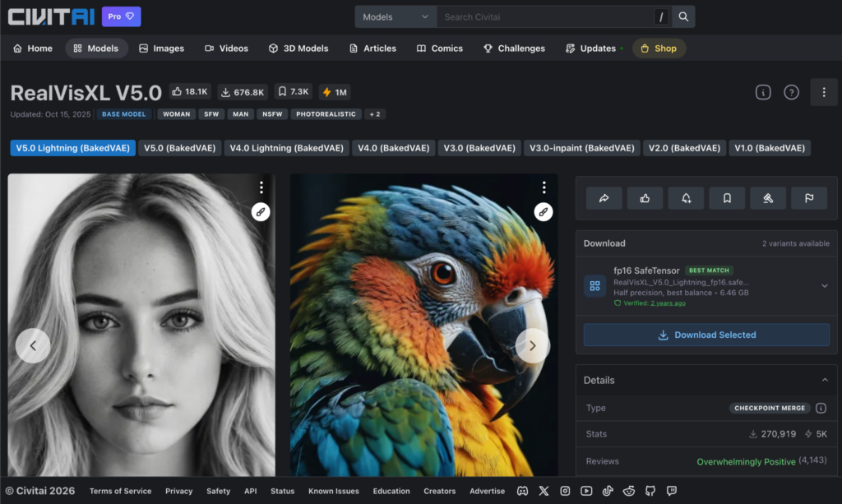This screenshot has width=842, height=504.
Task: Open YouTube link in footer
Action: coord(586,491)
